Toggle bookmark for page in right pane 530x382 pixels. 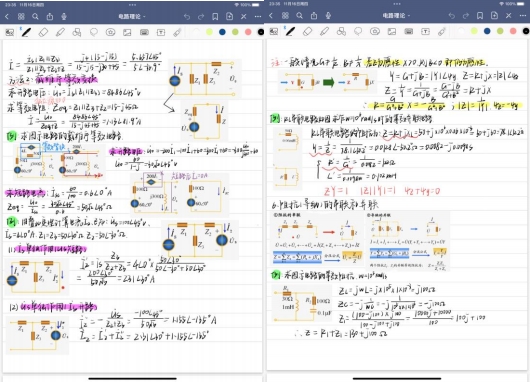click(x=480, y=16)
